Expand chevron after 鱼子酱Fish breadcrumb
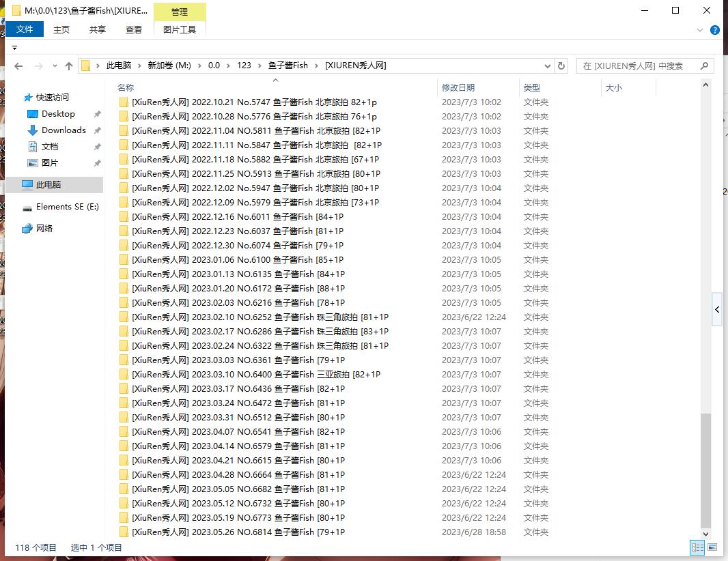This screenshot has width=728, height=561. [317, 66]
